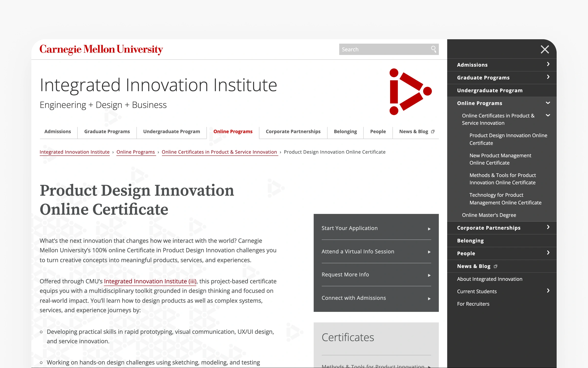This screenshot has height=368, width=588.
Task: Open Methods & Tools for Product Innovation side item
Action: [x=502, y=179]
